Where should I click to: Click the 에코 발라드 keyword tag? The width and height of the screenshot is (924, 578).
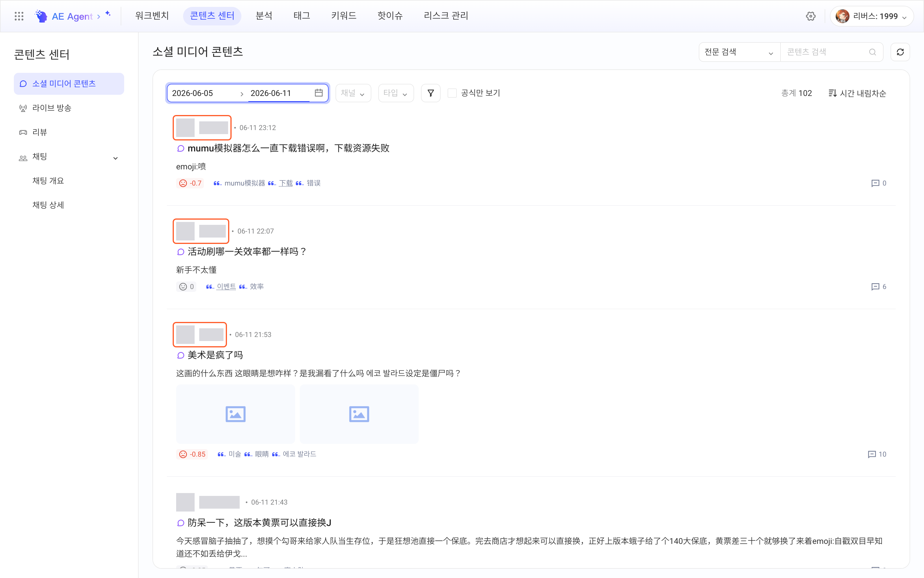click(x=299, y=454)
